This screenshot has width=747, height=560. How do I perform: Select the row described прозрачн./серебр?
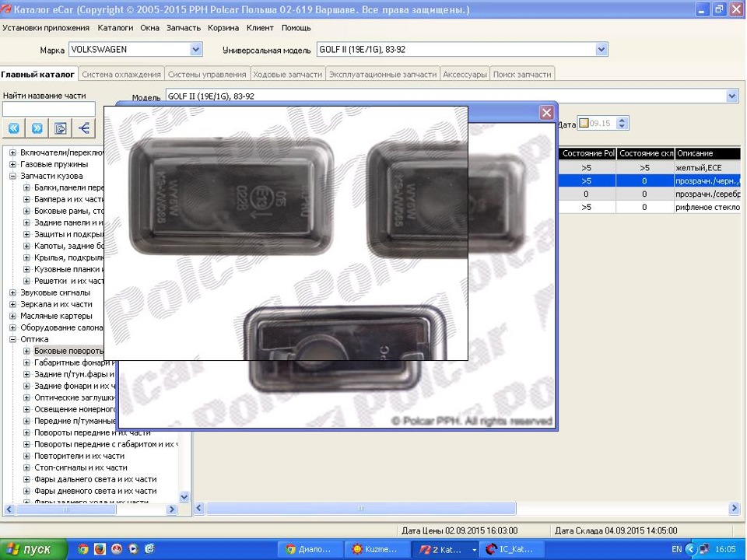(x=649, y=194)
